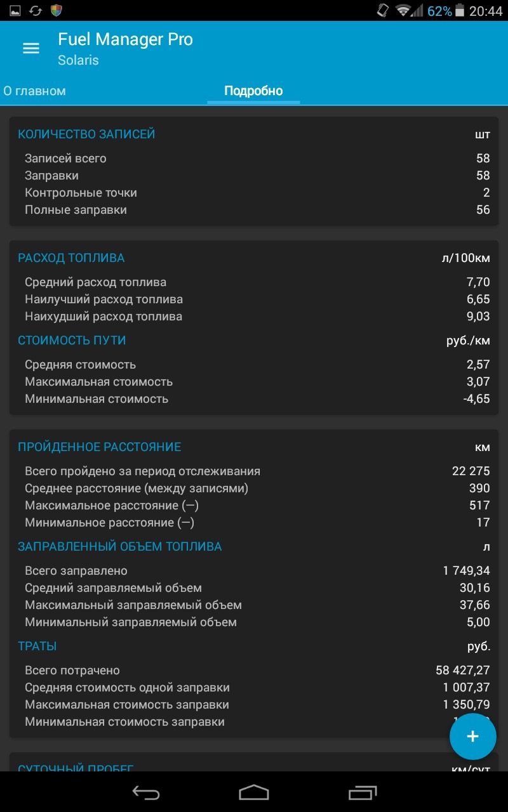Tap the image notification icon in status bar
Image resolution: width=508 pixels, height=812 pixels.
click(15, 11)
